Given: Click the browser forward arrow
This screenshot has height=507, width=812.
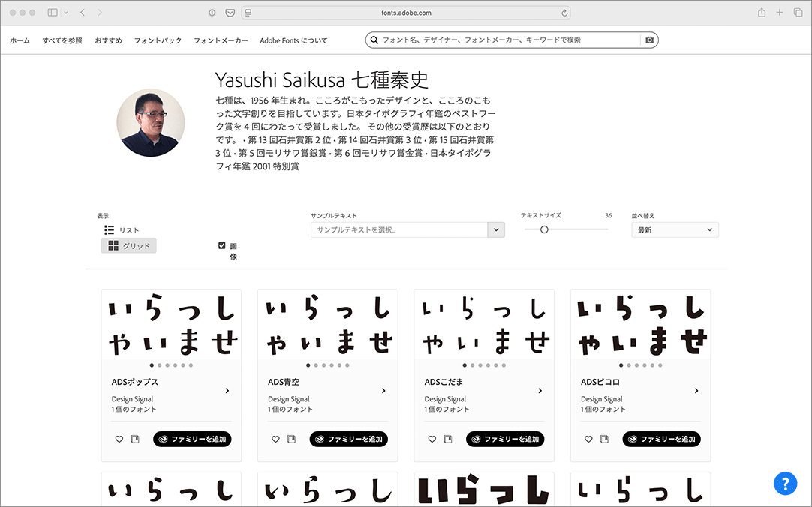Looking at the screenshot, I should [100, 13].
